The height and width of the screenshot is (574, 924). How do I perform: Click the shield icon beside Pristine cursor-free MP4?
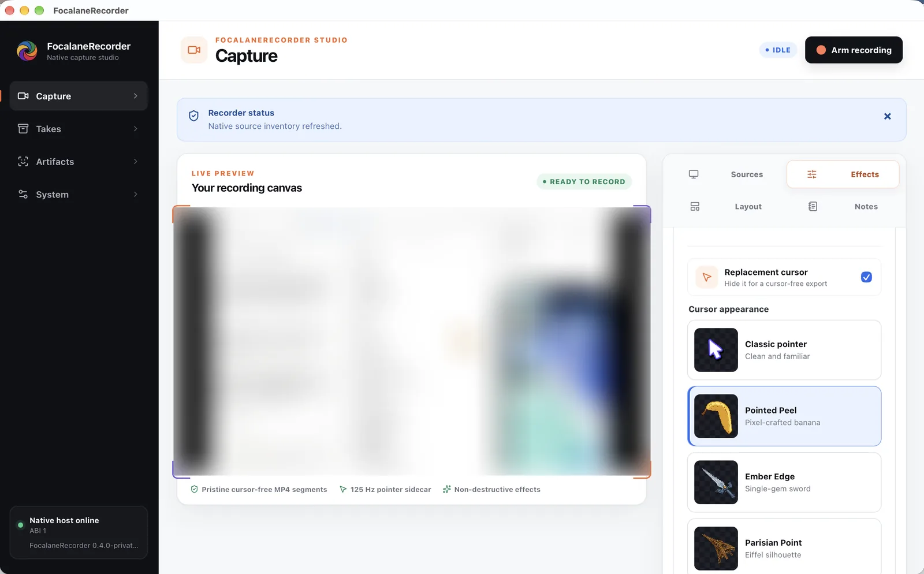[195, 489]
